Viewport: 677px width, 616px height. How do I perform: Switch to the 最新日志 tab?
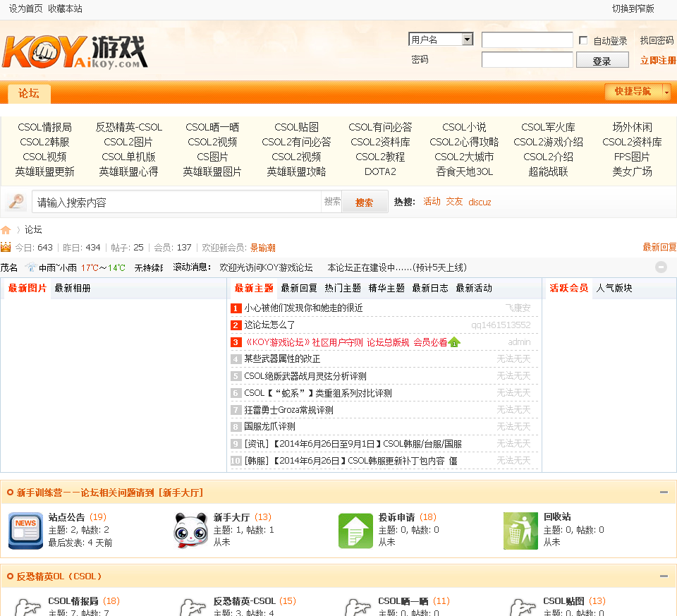430,288
